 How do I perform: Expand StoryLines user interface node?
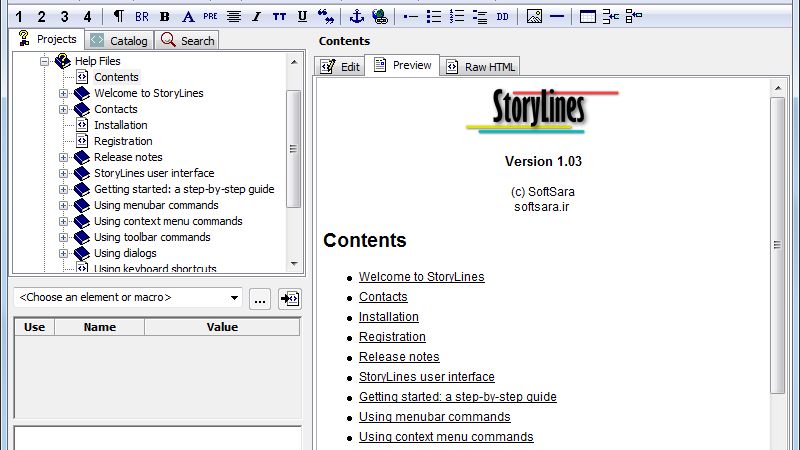(x=63, y=173)
